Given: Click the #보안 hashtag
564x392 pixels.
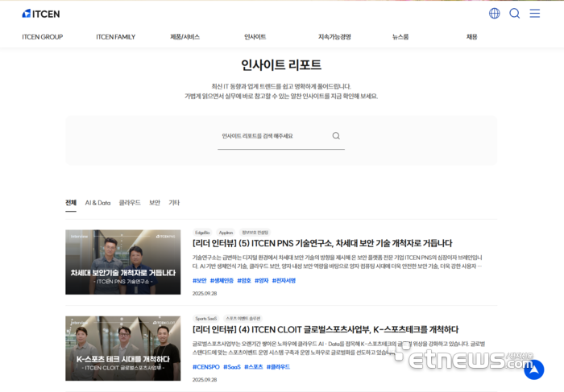Looking at the screenshot, I should 200,280.
